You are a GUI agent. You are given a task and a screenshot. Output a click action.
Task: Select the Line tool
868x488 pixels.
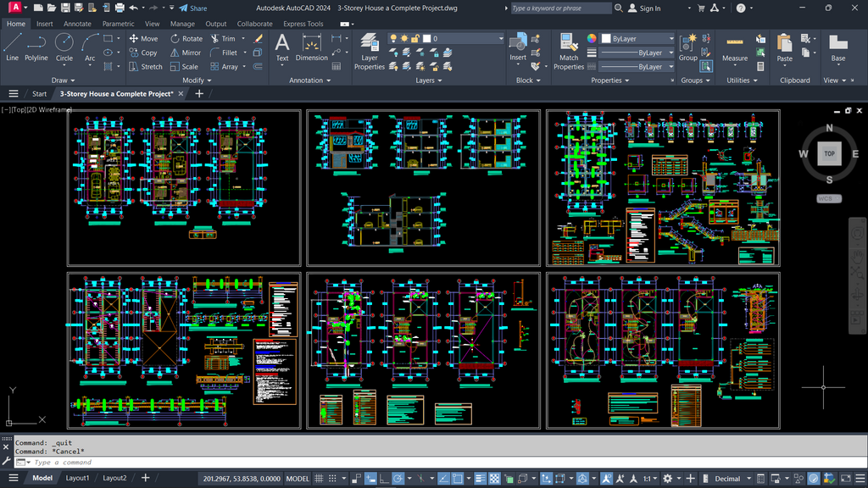point(12,47)
